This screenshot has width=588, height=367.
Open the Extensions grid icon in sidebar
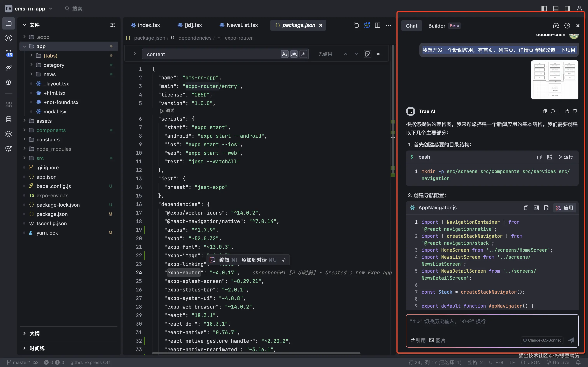pyautogui.click(x=9, y=104)
